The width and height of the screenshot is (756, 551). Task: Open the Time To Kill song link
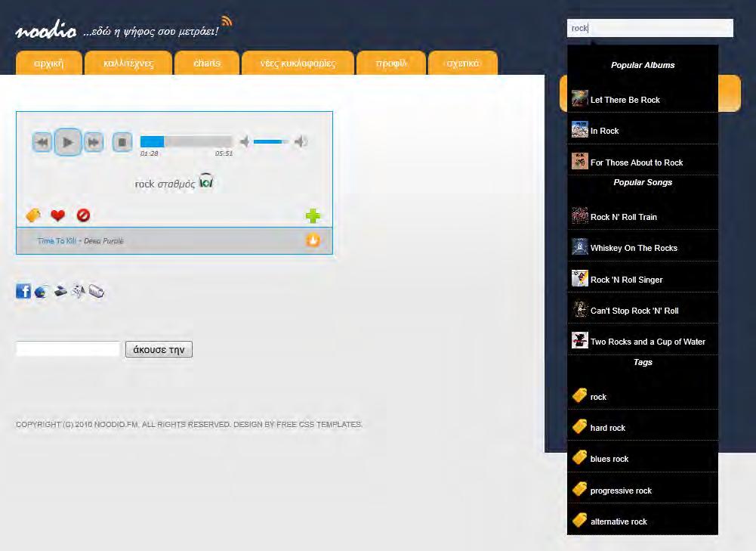[x=57, y=241]
